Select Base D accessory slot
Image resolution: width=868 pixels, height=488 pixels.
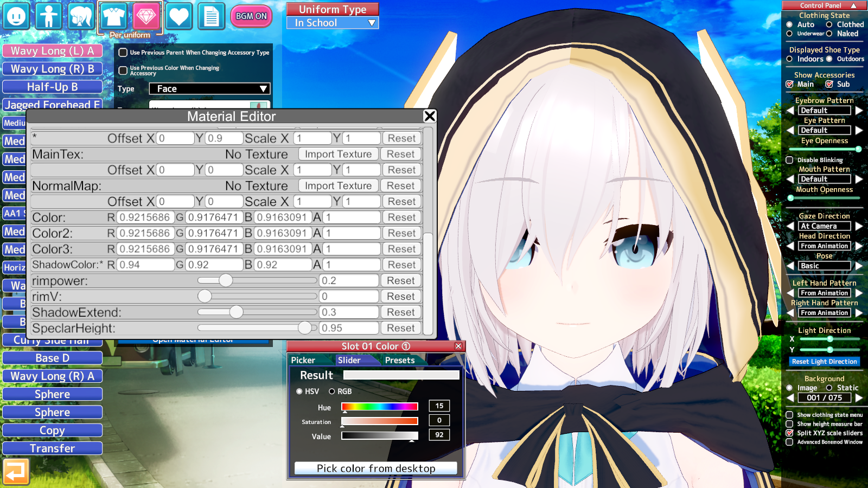[x=52, y=358]
